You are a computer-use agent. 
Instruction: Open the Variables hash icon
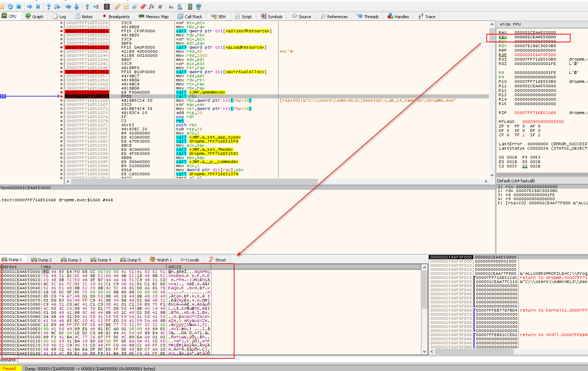160,7
